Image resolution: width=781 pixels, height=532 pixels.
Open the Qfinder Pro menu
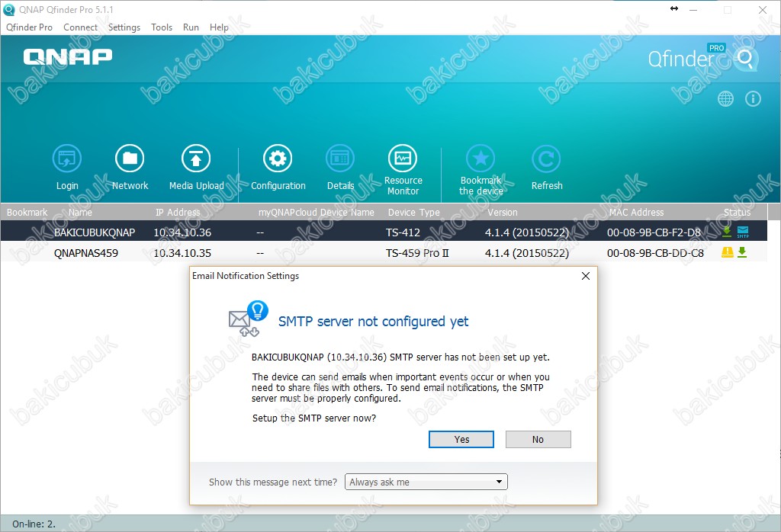30,27
